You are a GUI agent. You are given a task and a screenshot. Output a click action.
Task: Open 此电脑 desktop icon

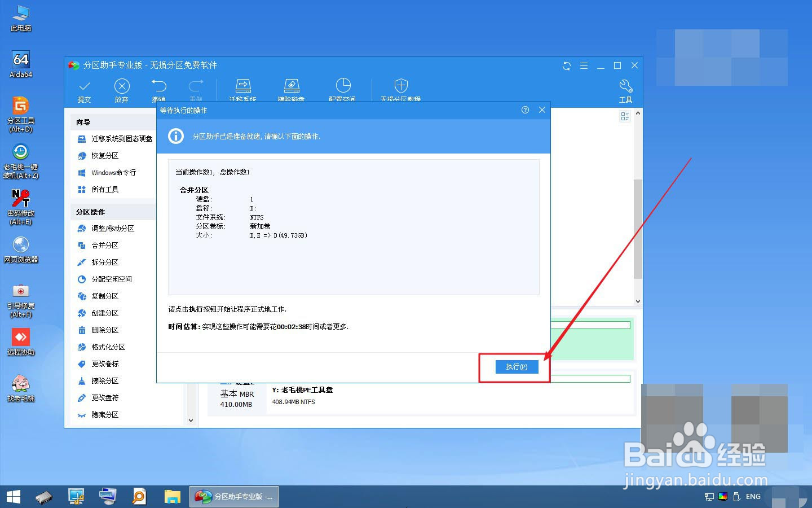tap(21, 19)
